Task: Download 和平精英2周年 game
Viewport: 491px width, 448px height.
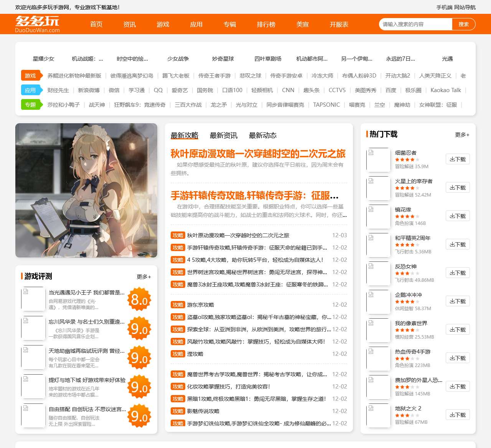Action: pyautogui.click(x=458, y=245)
